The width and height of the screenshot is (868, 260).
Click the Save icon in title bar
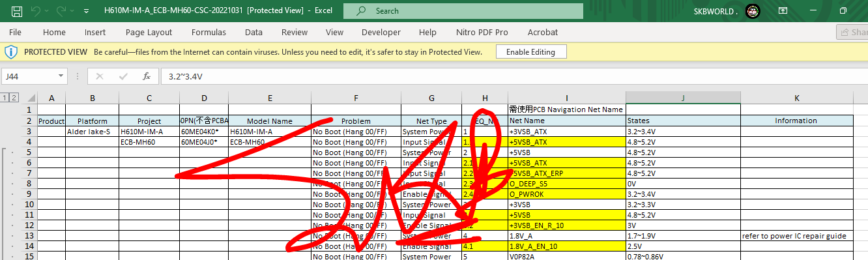coord(18,11)
